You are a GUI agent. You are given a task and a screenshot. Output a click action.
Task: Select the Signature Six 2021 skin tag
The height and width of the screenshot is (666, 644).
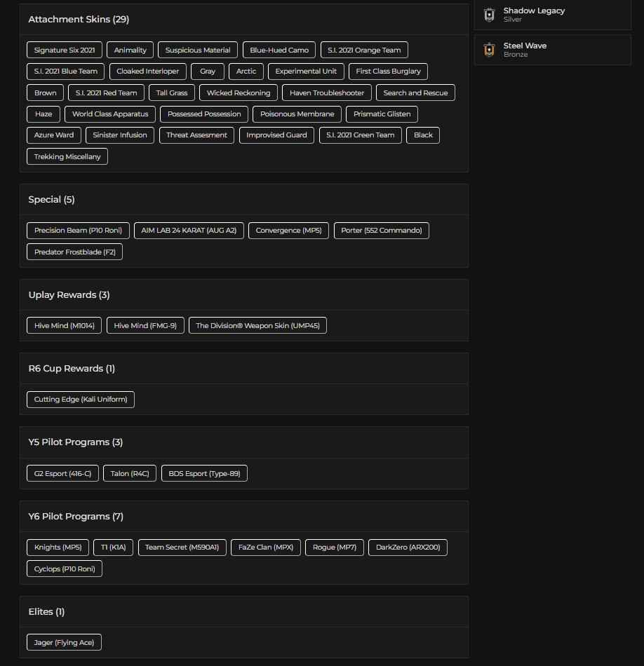coord(65,50)
